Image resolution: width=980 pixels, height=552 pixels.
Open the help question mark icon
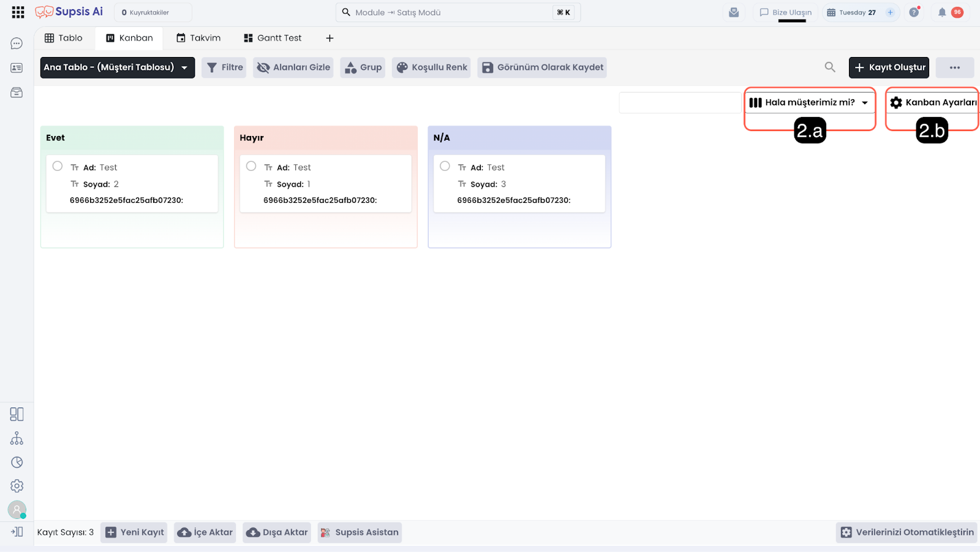(x=914, y=12)
